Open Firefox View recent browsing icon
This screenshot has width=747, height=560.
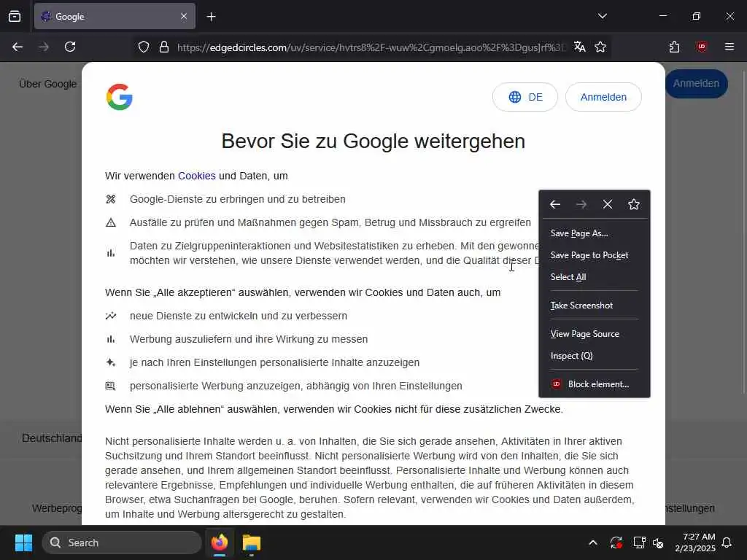pos(15,17)
